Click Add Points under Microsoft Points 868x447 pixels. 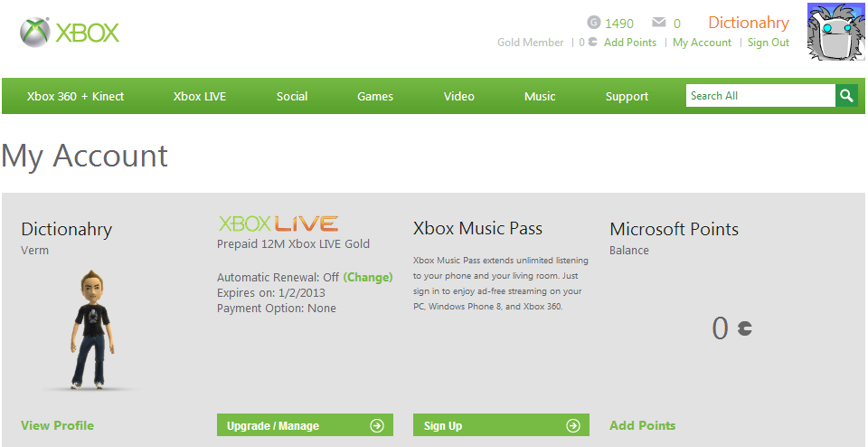[642, 426]
